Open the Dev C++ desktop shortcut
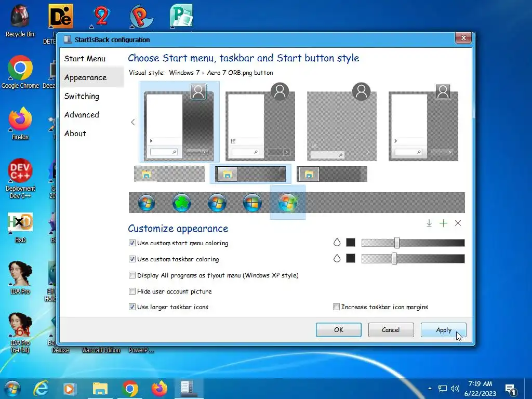This screenshot has height=399, width=532. click(x=20, y=179)
